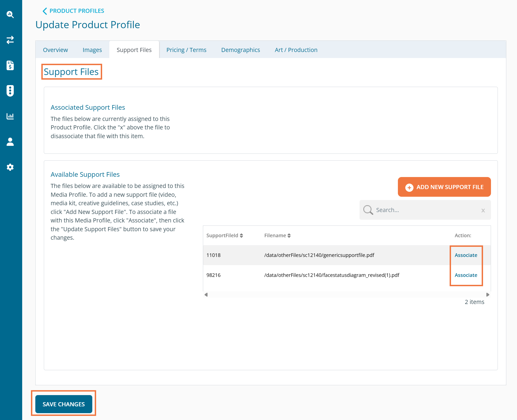Go to the Demographics tab
The width and height of the screenshot is (517, 420).
[x=240, y=50]
